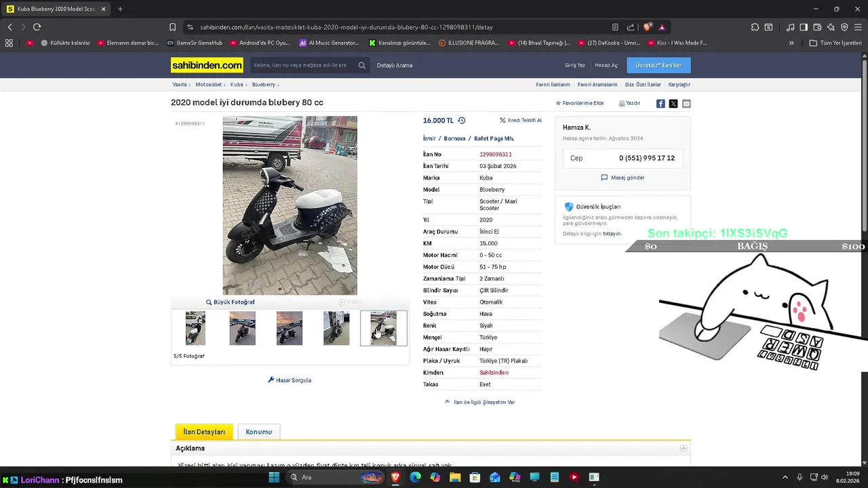This screenshot has width=868, height=488.
Task: Toggle browser sidebar panel icon
Action: tap(804, 27)
